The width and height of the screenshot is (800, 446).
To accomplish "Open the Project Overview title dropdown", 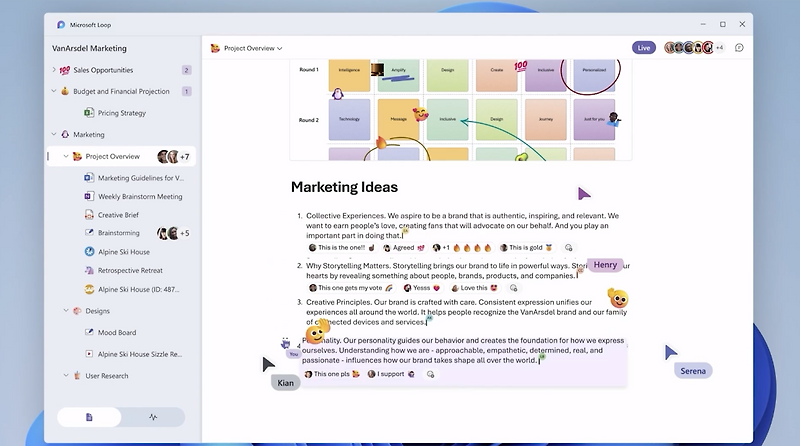I will (x=253, y=48).
